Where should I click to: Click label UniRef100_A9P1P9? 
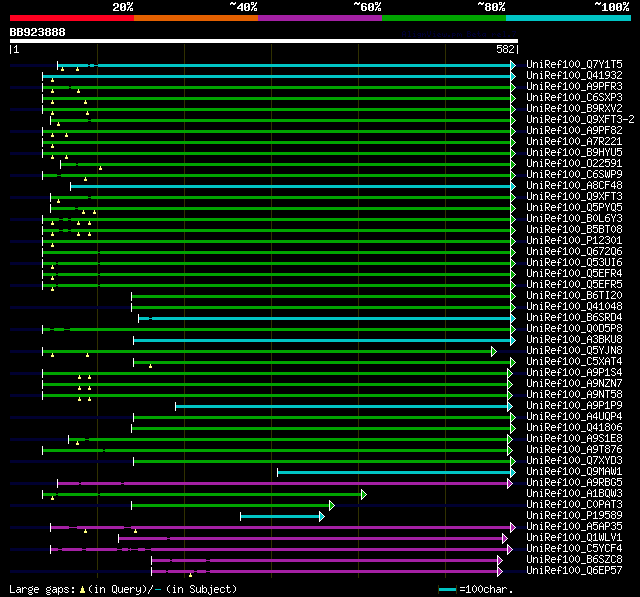[574, 406]
